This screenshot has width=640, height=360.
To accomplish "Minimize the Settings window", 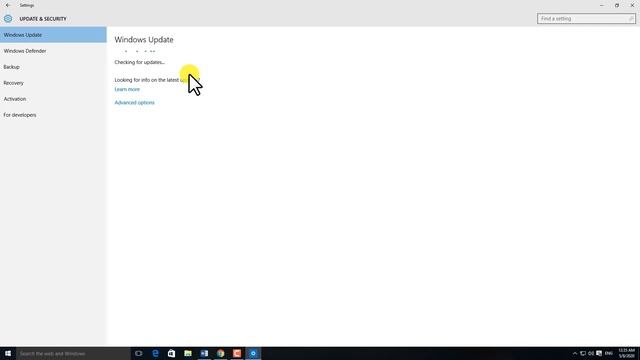I will point(602,5).
